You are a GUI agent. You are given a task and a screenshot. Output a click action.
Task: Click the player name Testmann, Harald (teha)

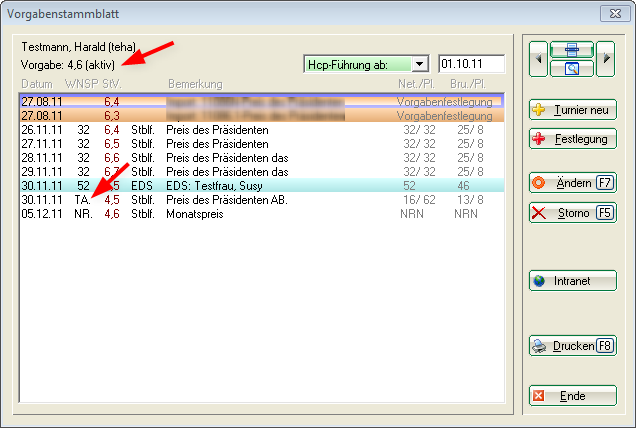point(79,47)
